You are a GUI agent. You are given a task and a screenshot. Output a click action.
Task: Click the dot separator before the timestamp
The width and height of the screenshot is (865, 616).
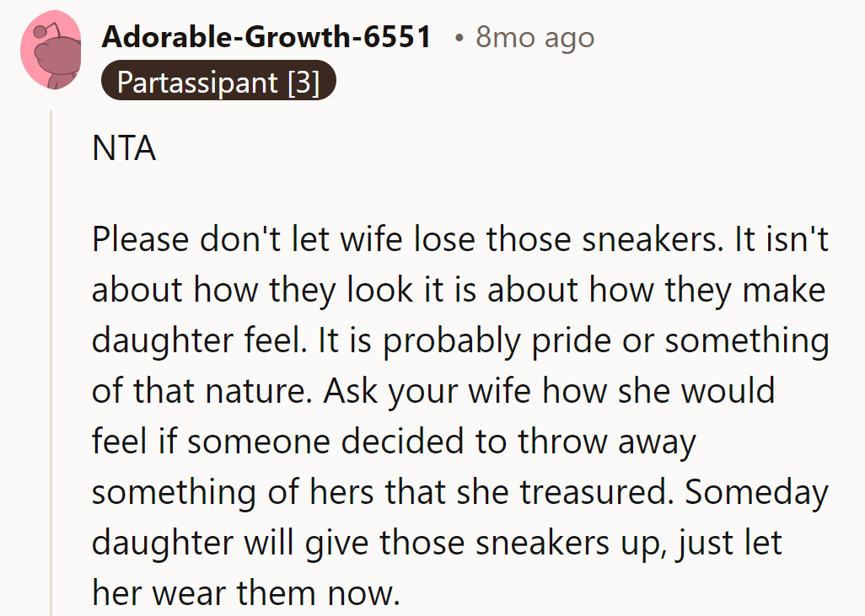[x=459, y=38]
